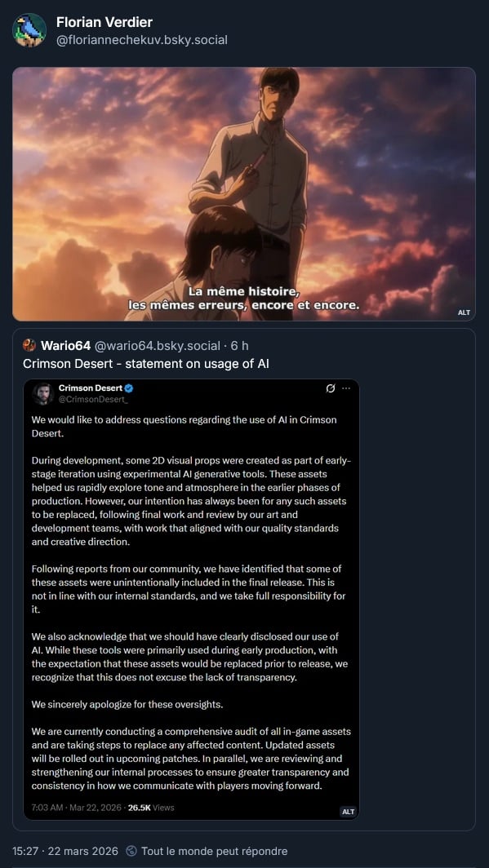
Task: Open the three-dot menu in embedded tweet
Action: (x=346, y=388)
